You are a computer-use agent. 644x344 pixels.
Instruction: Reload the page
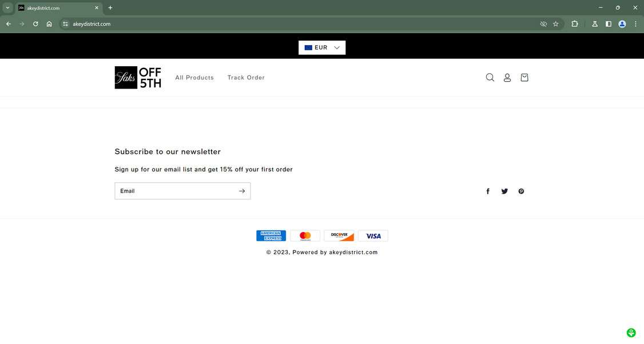[x=35, y=24]
